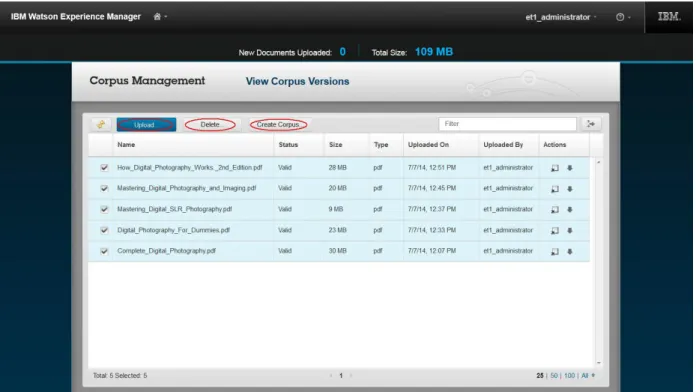Click the 28 MB size cell
The height and width of the screenshot is (392, 696).
point(337,167)
